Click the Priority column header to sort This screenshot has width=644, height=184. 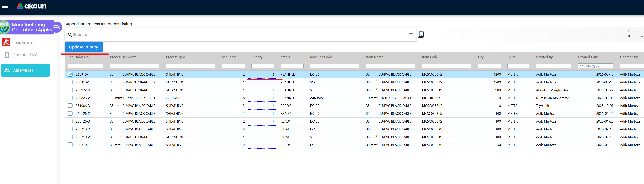pyautogui.click(x=257, y=57)
